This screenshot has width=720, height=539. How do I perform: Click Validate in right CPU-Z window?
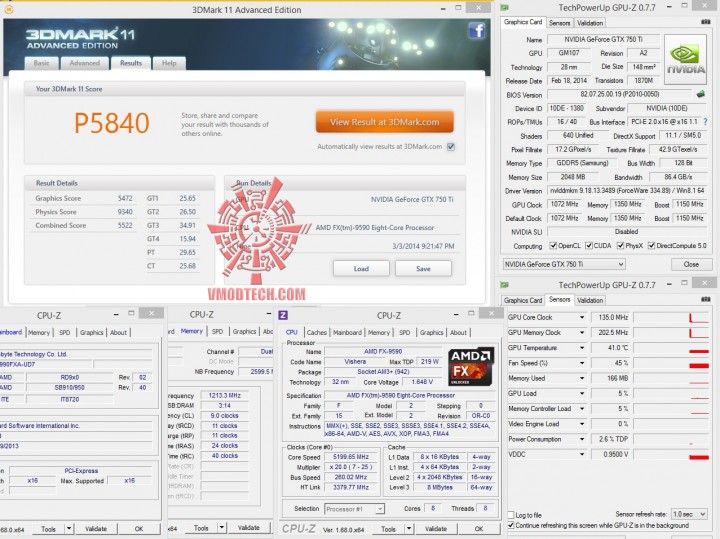click(436, 529)
